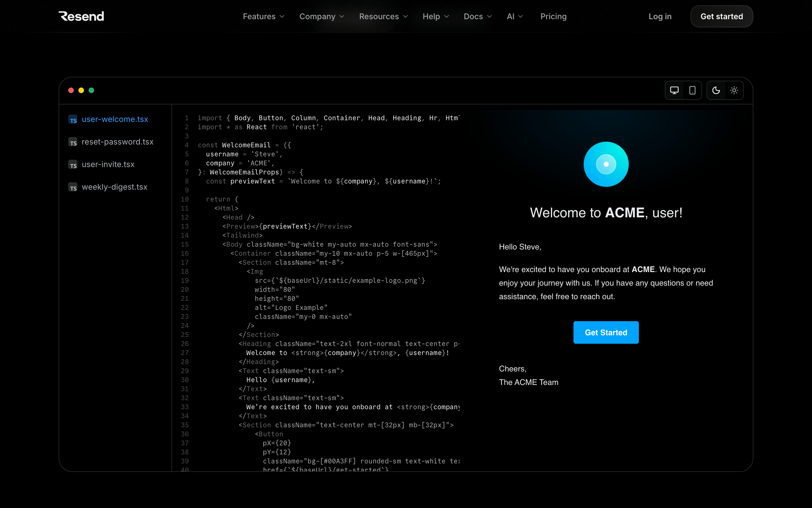The image size is (812, 508).
Task: Click the yellow window dot
Action: point(81,90)
